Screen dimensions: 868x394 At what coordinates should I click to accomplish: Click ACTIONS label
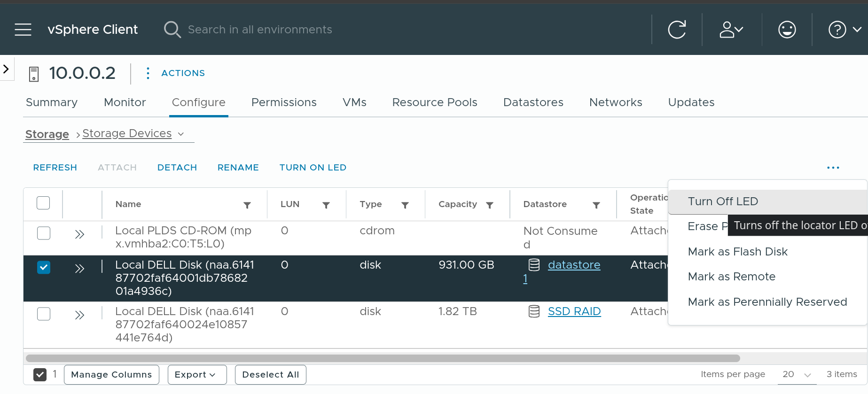[183, 73]
